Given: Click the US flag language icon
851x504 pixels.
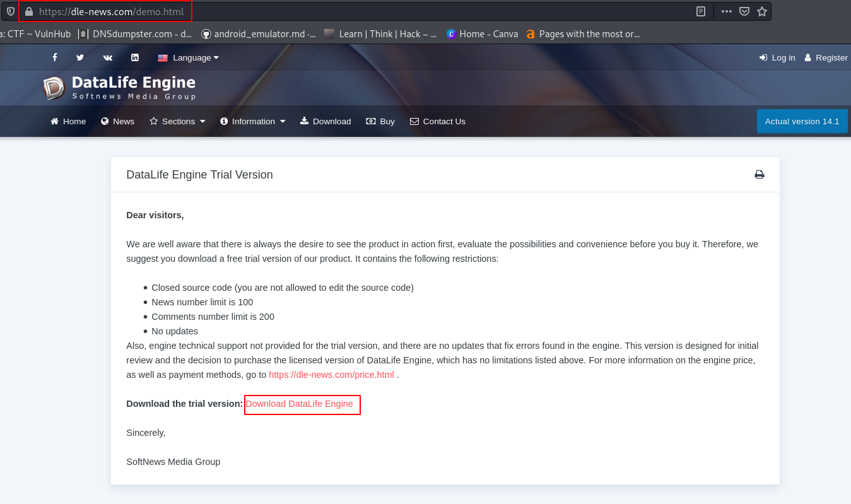Looking at the screenshot, I should (x=163, y=57).
